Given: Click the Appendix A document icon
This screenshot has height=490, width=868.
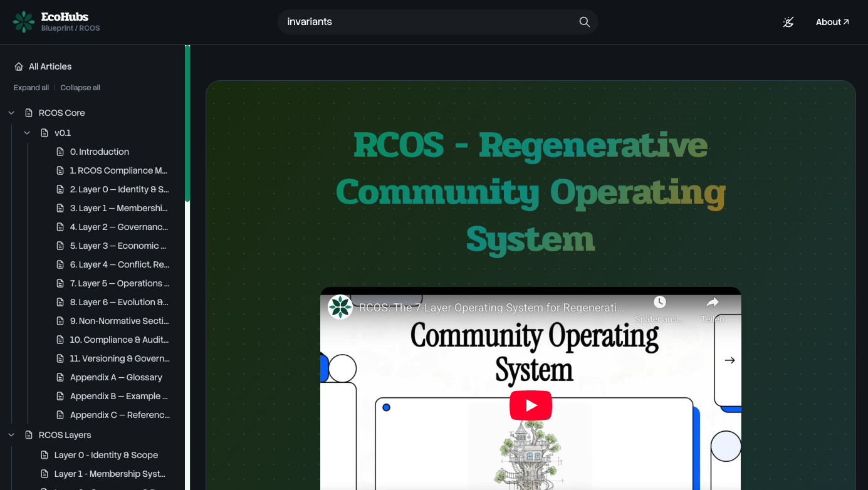Looking at the screenshot, I should (60, 377).
